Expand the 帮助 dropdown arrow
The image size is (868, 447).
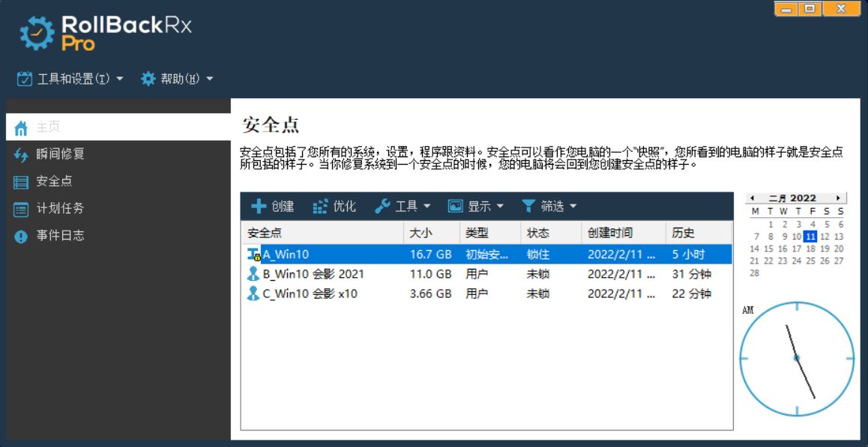pyautogui.click(x=209, y=79)
